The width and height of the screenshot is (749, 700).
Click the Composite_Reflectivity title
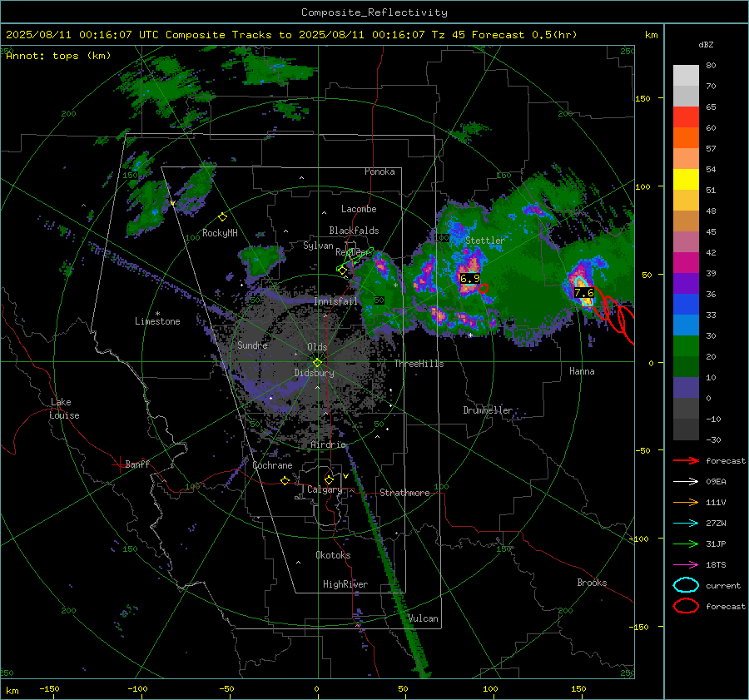(374, 12)
